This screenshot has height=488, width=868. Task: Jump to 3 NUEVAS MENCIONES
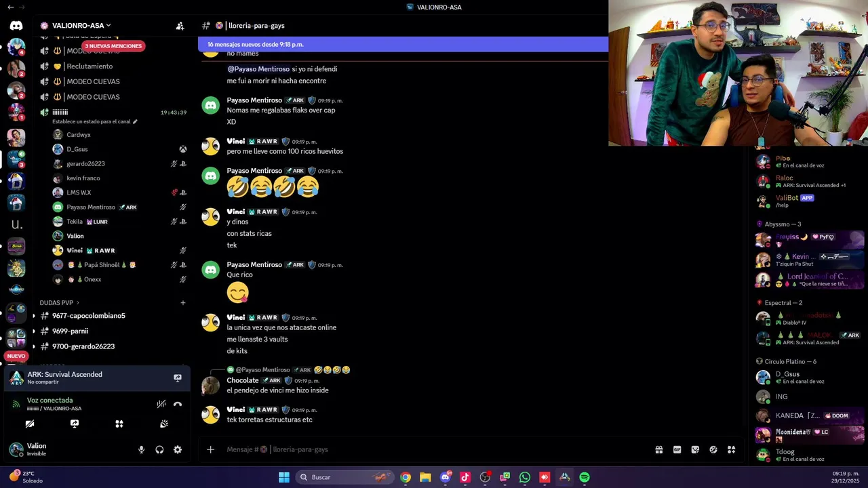pyautogui.click(x=113, y=46)
